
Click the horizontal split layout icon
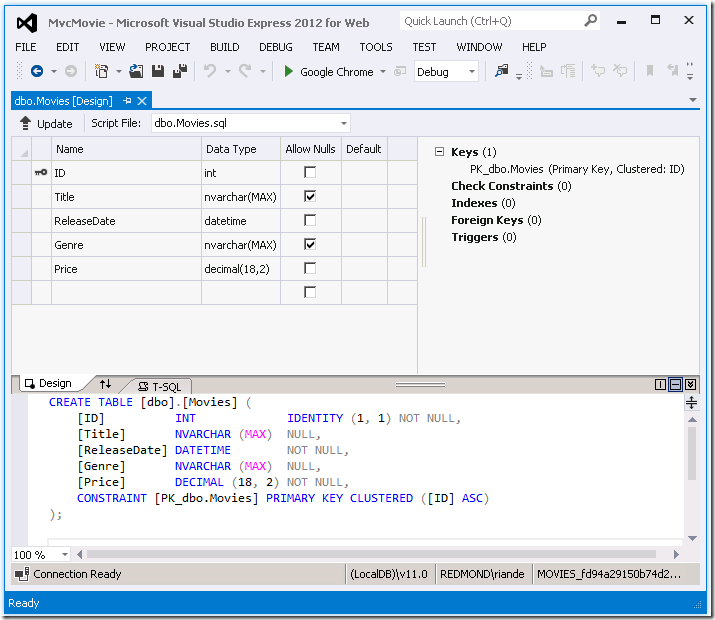[675, 384]
